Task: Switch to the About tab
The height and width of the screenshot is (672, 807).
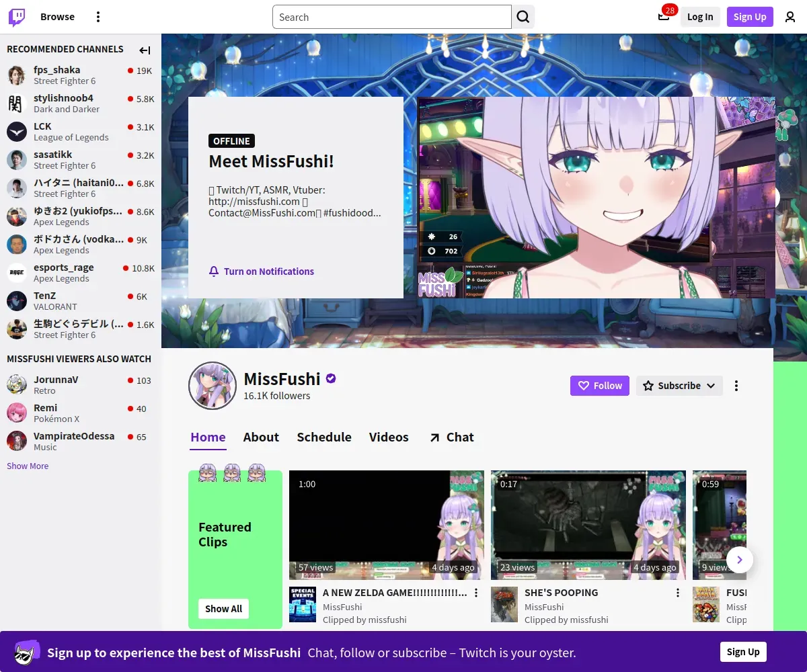Action: (261, 437)
